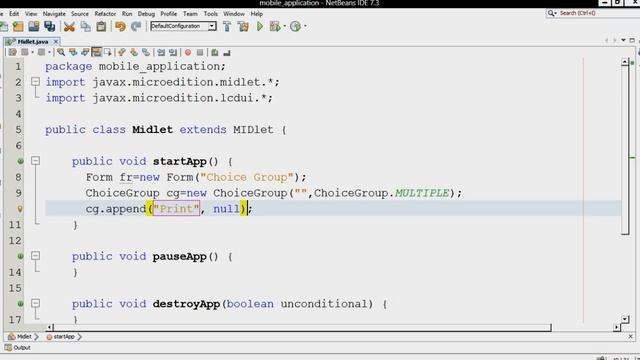The image size is (640, 360).
Task: Collapse the startApp method fold
Action: 36,161
